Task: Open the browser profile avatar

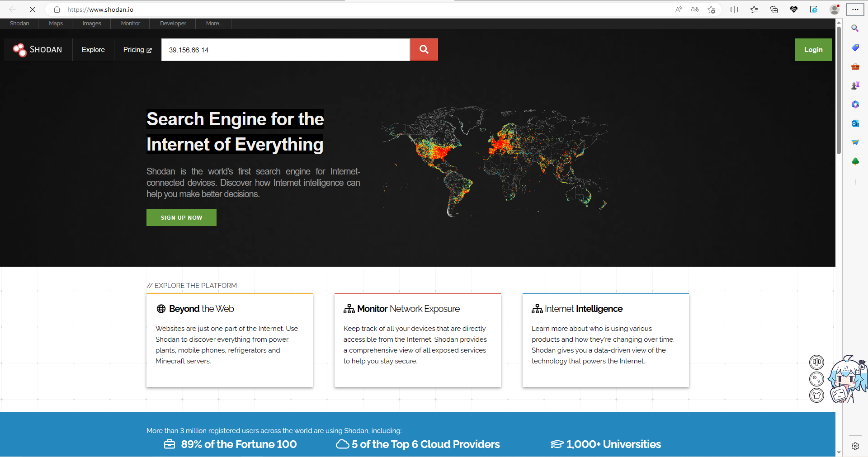Action: tap(835, 9)
